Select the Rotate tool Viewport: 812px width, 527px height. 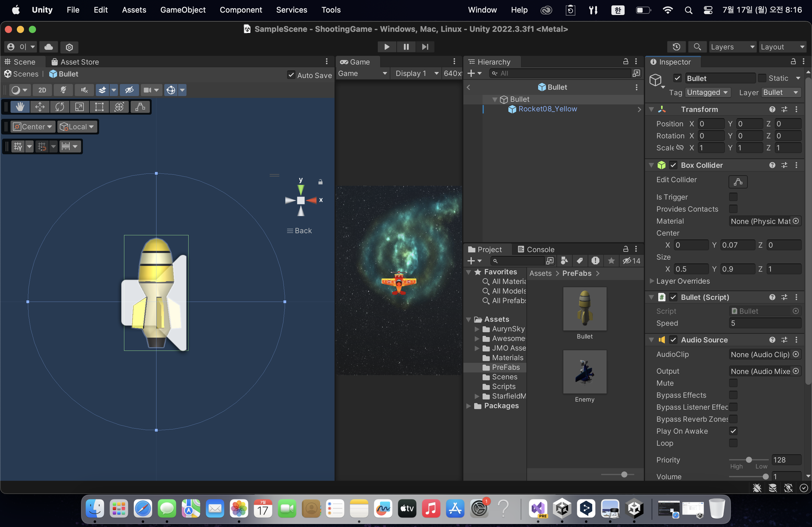coord(60,107)
